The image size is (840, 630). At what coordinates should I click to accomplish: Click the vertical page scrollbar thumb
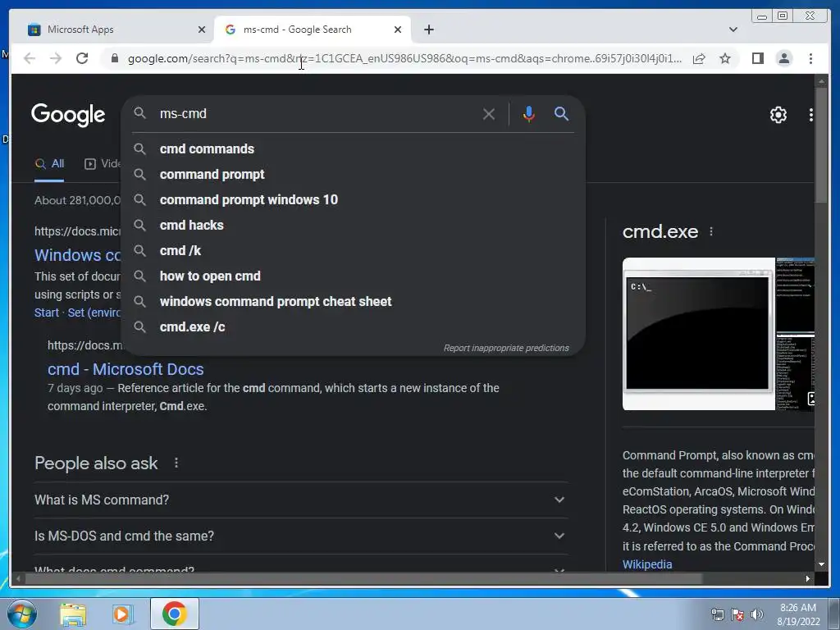pyautogui.click(x=821, y=146)
